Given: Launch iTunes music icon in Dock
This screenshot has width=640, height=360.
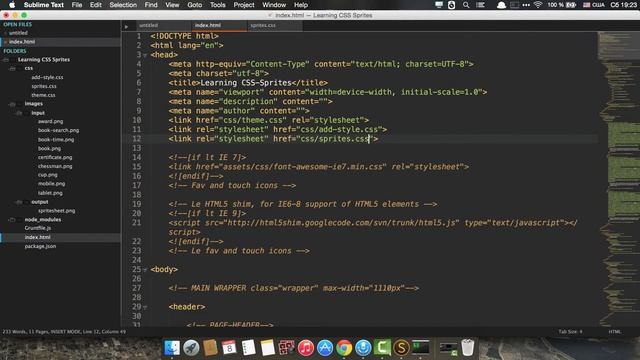Looking at the screenshot, I should pyautogui.click(x=305, y=348).
